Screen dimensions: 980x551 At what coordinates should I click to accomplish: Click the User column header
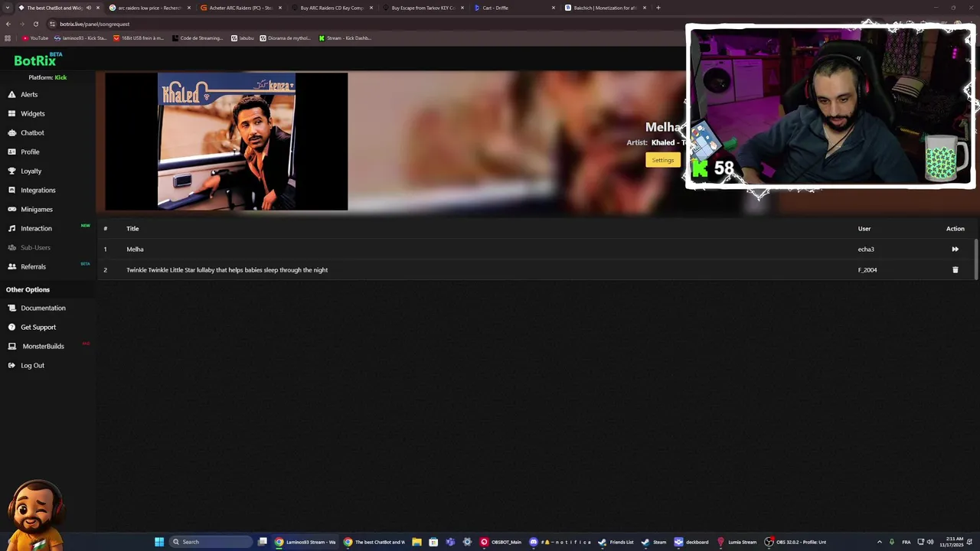pos(864,228)
